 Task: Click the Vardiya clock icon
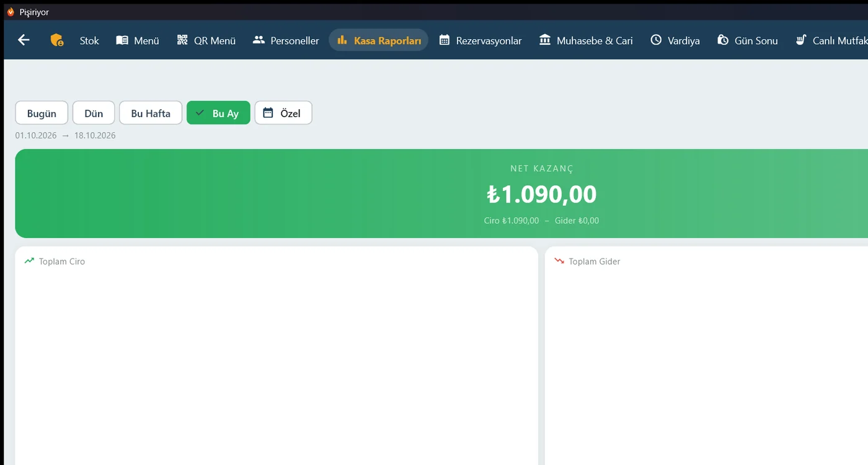(656, 40)
